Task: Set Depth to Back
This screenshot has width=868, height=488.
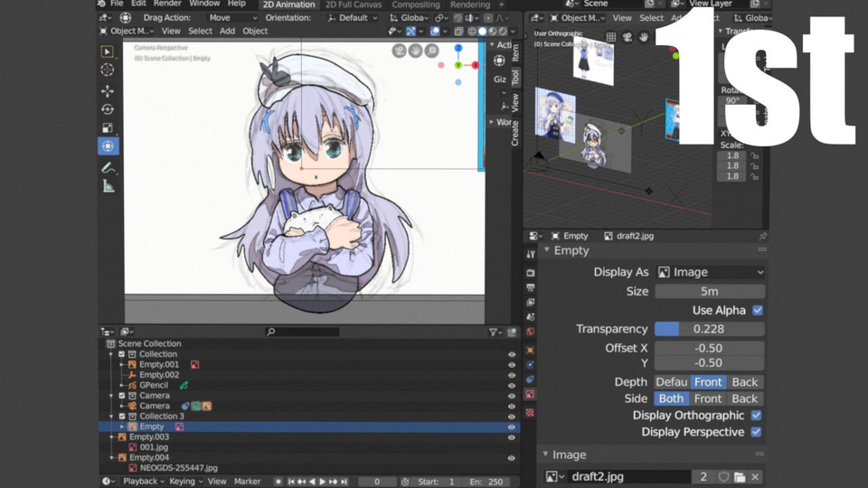Action: coord(744,381)
